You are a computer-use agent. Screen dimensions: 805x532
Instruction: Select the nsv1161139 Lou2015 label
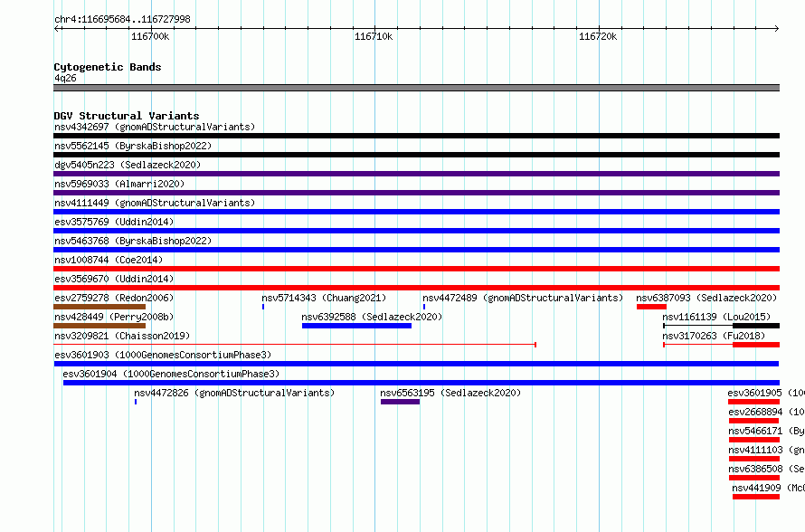pyautogui.click(x=716, y=317)
